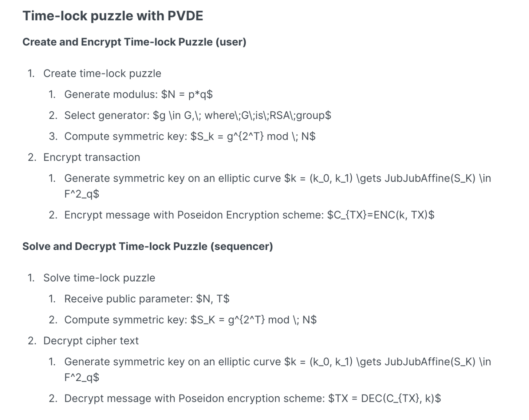Click wrapped 'F^2_q$' line under Decrypt cipher text
Viewport: 529px width, 420px height.
pos(82,377)
